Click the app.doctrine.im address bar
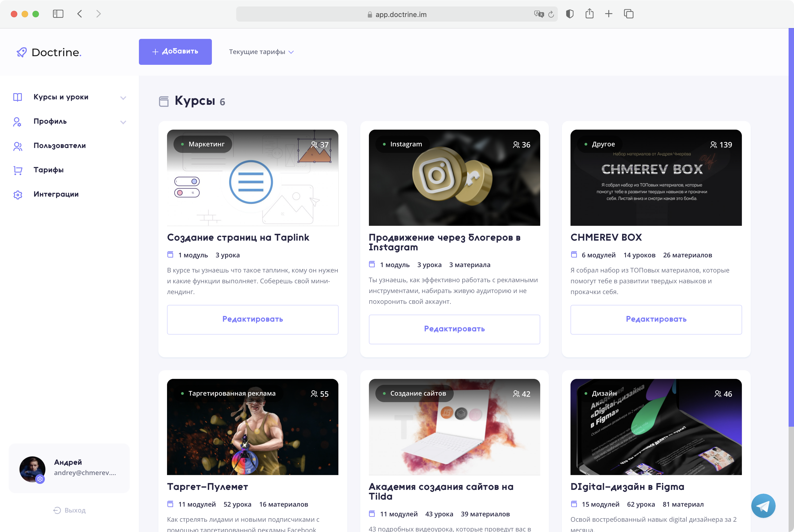The width and height of the screenshot is (794, 532). (396, 14)
